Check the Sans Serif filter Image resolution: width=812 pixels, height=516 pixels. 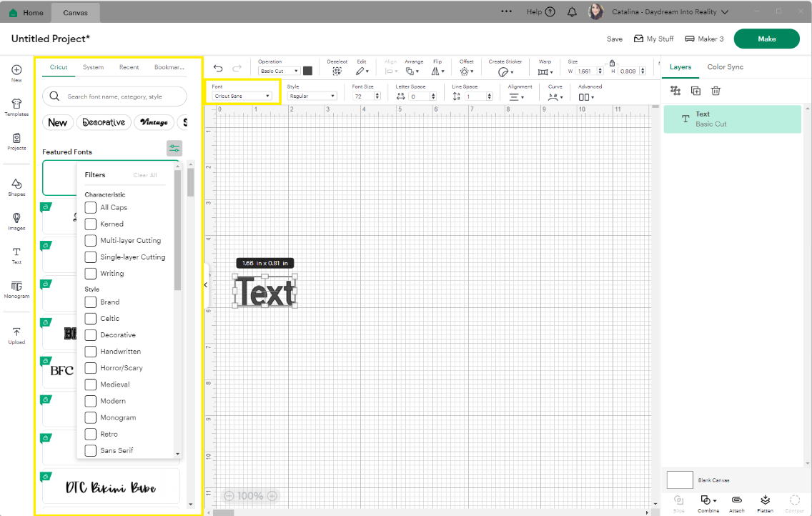pyautogui.click(x=91, y=451)
